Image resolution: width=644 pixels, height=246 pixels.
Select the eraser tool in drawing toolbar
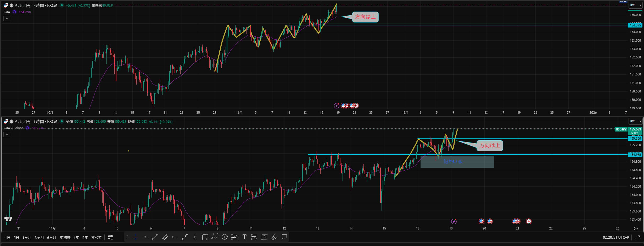tap(274, 237)
